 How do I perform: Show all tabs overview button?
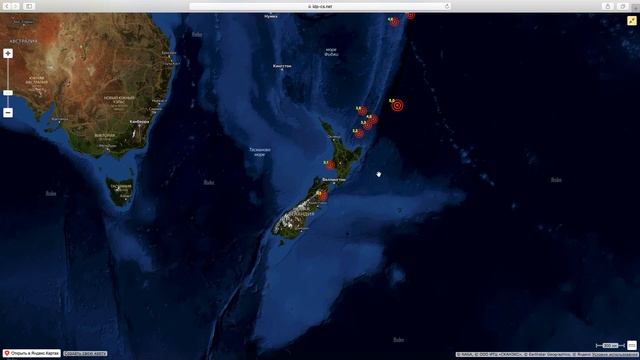pyautogui.click(x=623, y=6)
